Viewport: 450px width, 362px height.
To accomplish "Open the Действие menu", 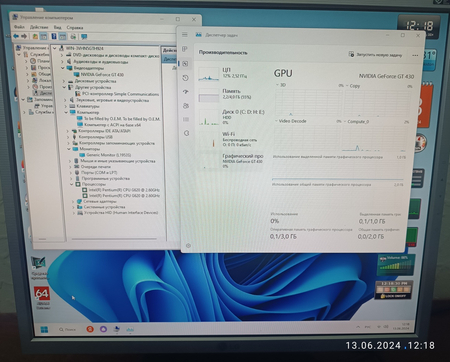I will 39,27.
